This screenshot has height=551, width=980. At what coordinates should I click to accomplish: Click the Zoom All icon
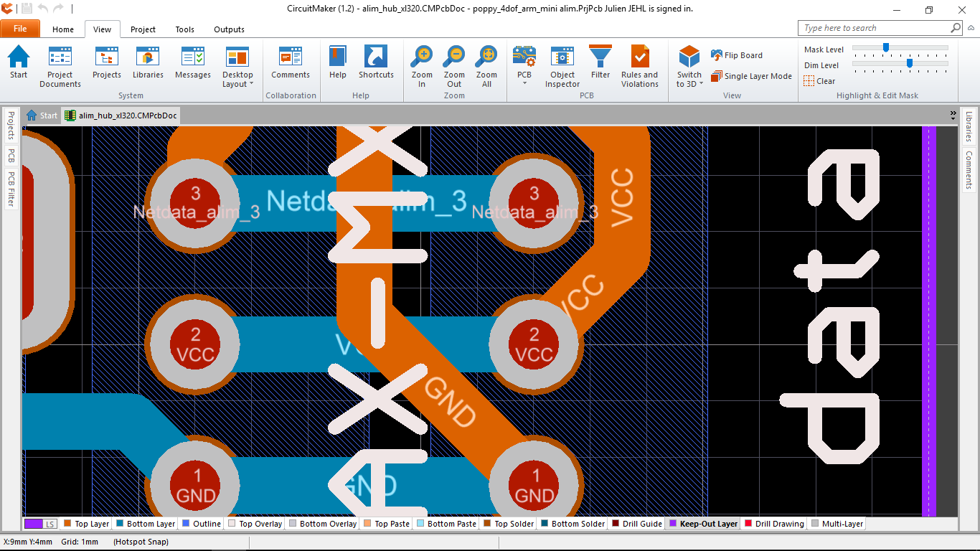click(486, 65)
